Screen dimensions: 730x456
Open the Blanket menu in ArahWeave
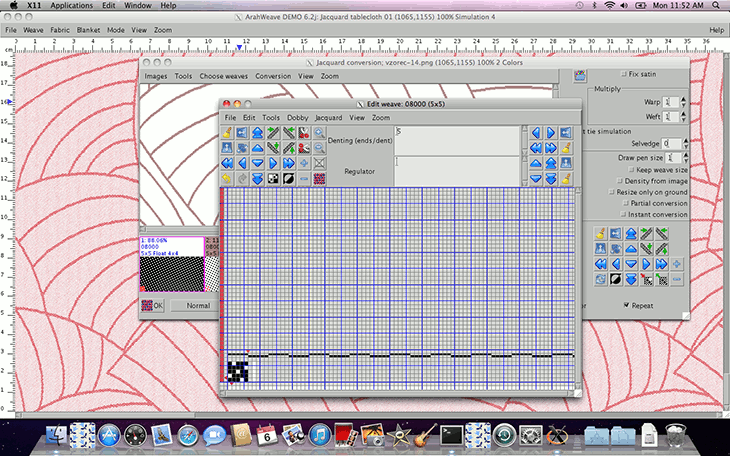click(x=88, y=30)
